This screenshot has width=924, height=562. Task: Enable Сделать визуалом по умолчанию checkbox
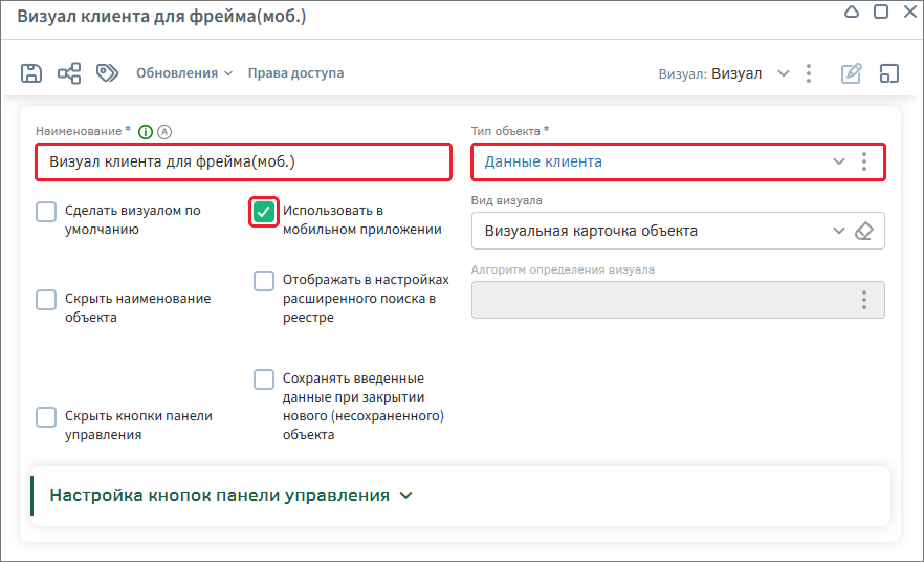(x=46, y=212)
